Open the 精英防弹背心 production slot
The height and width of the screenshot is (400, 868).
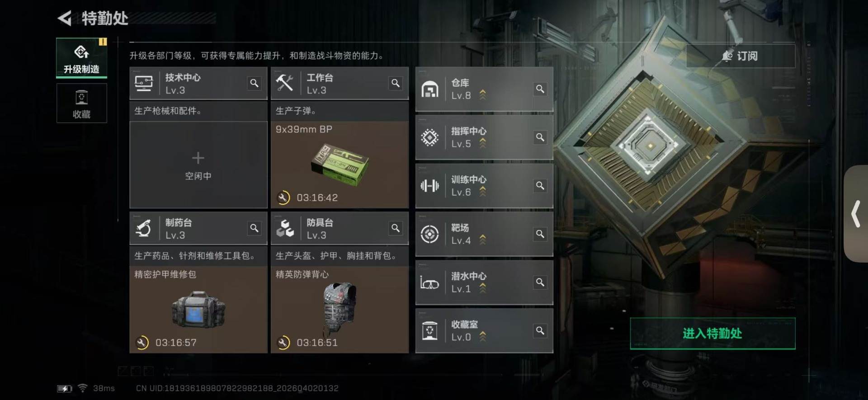340,310
